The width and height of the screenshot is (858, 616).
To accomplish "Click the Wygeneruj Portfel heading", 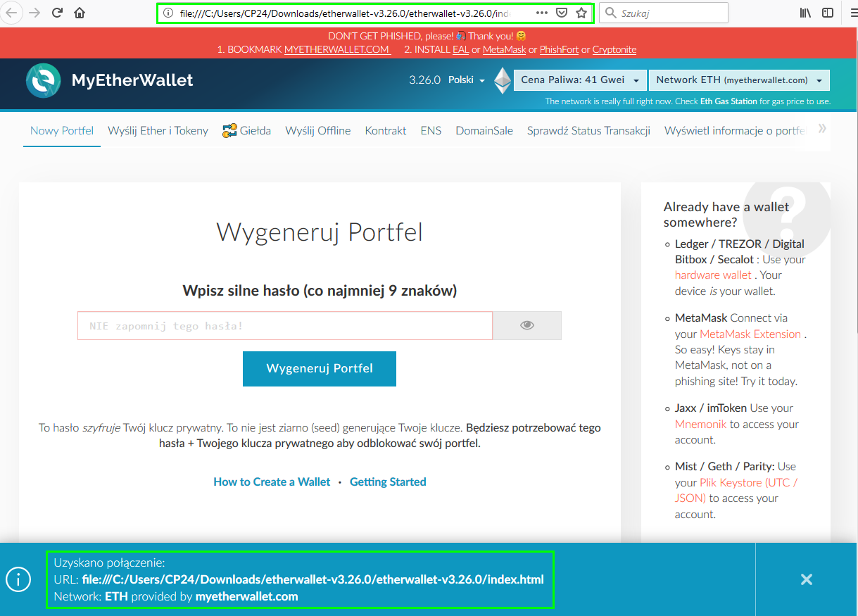I will point(320,232).
